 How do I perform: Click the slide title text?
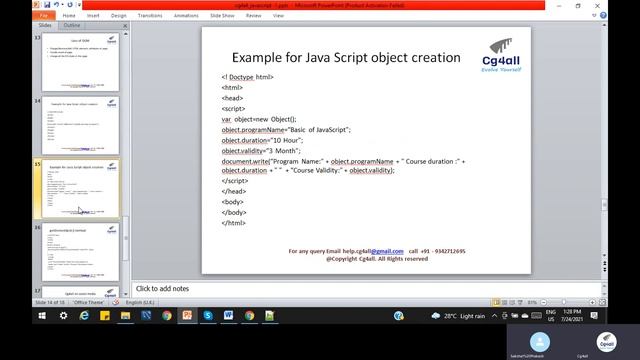pyautogui.click(x=346, y=58)
